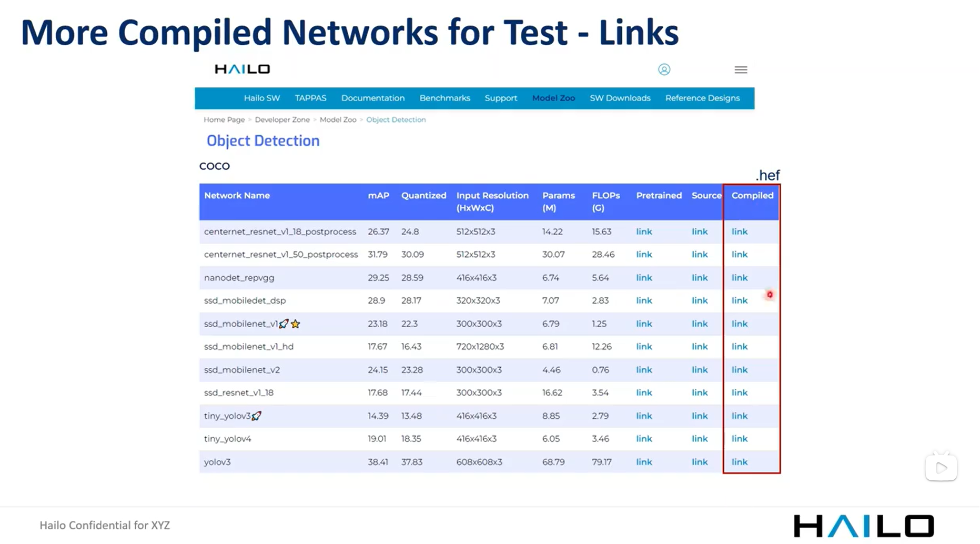Open Compiled link for ssd_resnet_v1_18
Screen dimensions: 980x544
(x=739, y=392)
